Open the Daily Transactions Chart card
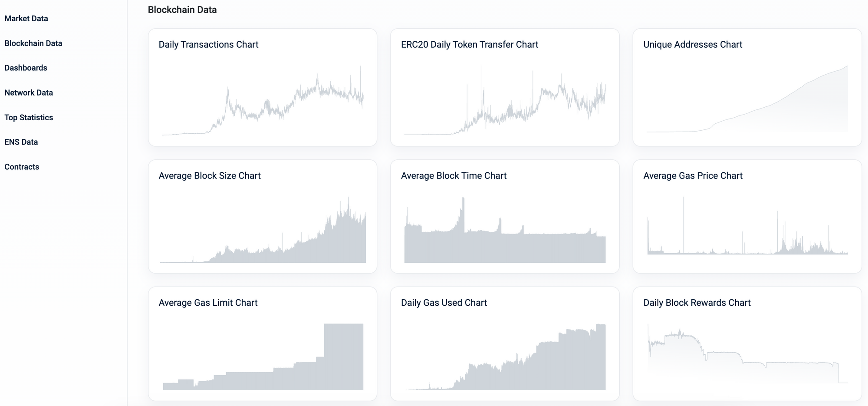This screenshot has width=868, height=406. click(x=263, y=87)
